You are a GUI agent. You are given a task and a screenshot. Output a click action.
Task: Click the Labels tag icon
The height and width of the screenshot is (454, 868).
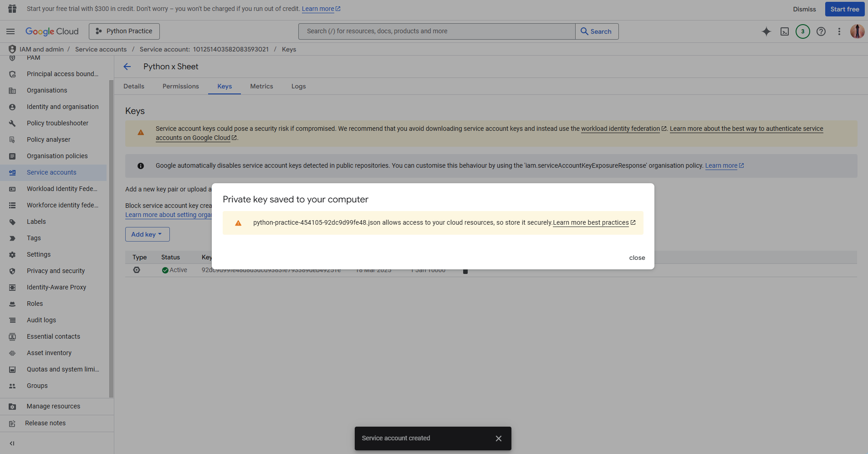point(12,222)
